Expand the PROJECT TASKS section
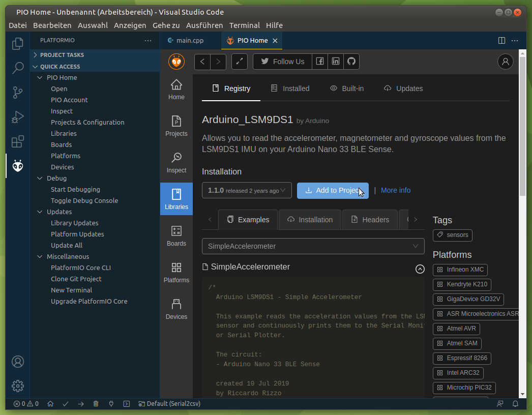 pyautogui.click(x=95, y=55)
